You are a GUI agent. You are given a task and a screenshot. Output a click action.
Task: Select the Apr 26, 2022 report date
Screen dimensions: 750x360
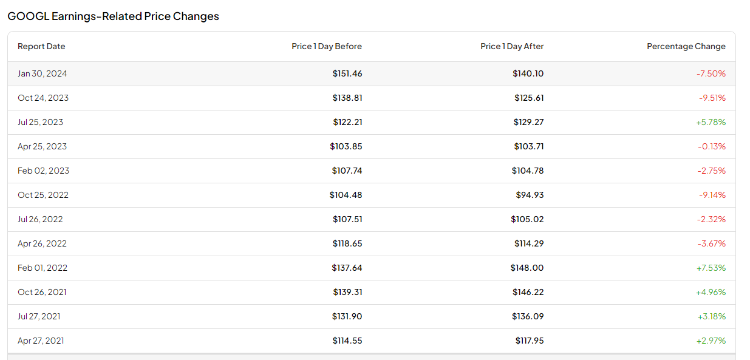42,243
